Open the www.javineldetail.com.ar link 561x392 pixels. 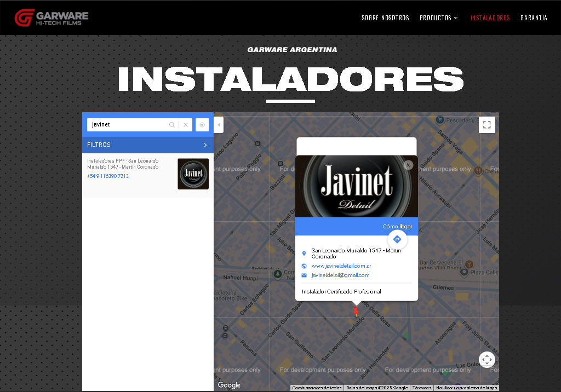coord(341,266)
